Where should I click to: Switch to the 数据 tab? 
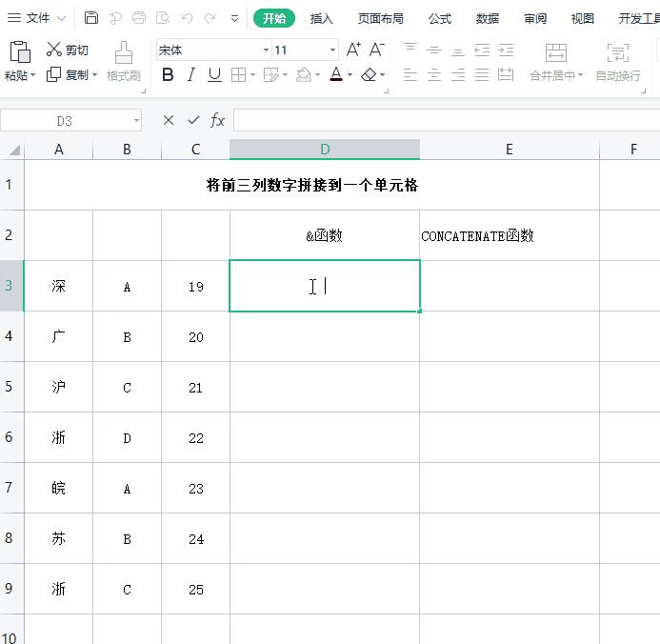click(488, 18)
